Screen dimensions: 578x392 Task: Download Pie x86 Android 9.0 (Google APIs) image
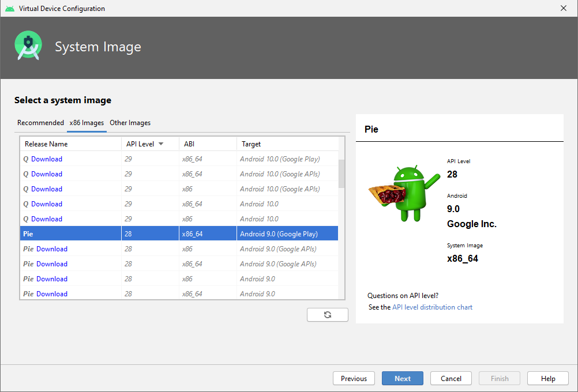[51, 249]
